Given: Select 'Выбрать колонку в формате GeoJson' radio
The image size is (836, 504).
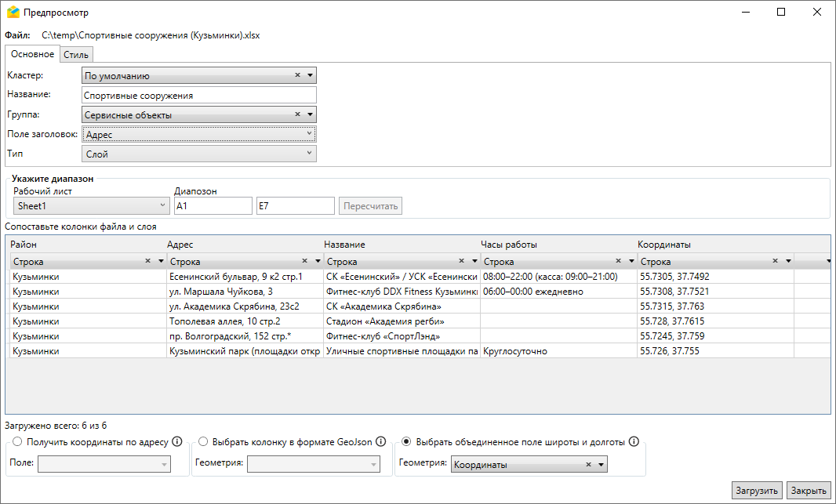Looking at the screenshot, I should pyautogui.click(x=203, y=441).
